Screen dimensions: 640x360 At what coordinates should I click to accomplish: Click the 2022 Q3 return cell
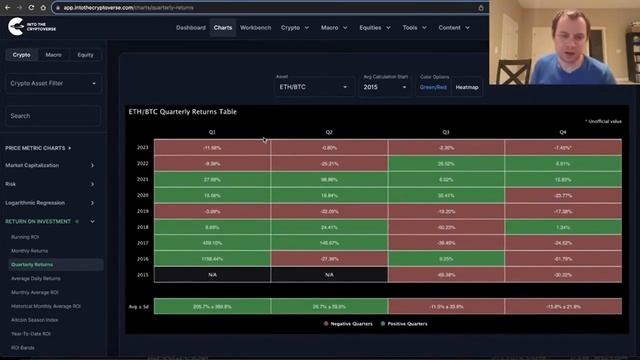[446, 163]
